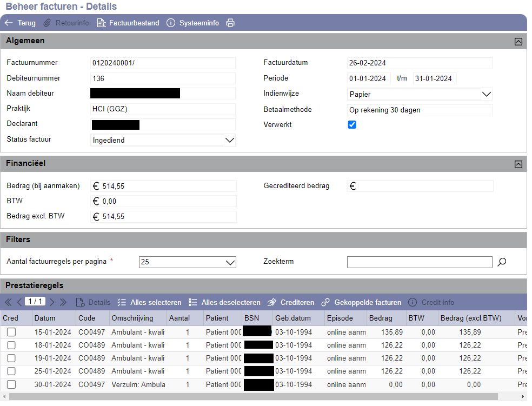Image resolution: width=532 pixels, height=406 pixels.
Task: Select the Cred checkbox for the 30-01-2024 row
Action: pos(11,384)
